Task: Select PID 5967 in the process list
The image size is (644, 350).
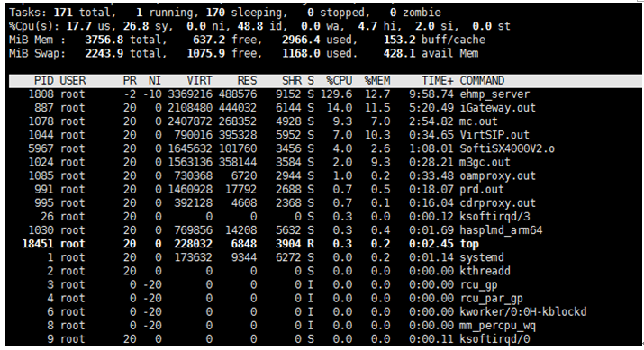Action: 41,148
